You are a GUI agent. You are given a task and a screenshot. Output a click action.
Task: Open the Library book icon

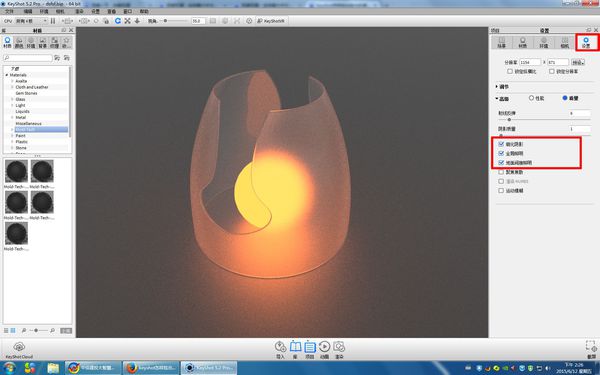tap(295, 347)
